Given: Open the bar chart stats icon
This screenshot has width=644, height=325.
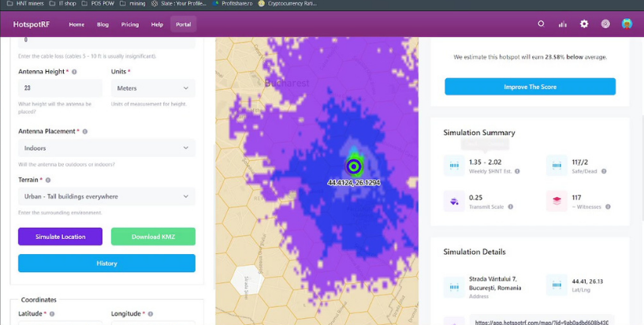Looking at the screenshot, I should point(563,24).
